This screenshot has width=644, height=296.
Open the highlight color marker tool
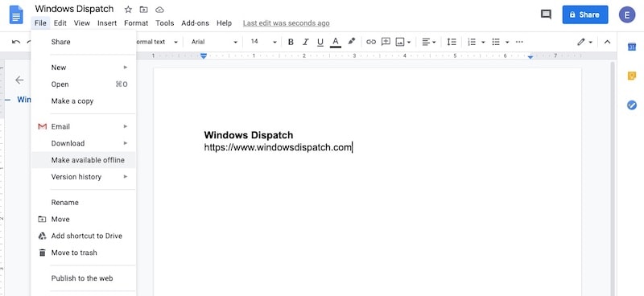(351, 42)
